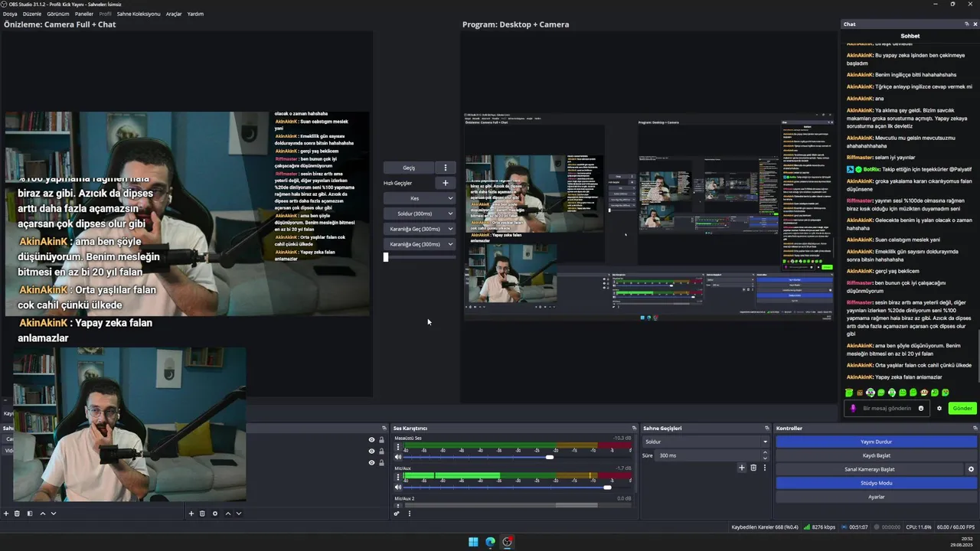The image size is (980, 551).
Task: Open the Görünüm menu
Action: 58,14
